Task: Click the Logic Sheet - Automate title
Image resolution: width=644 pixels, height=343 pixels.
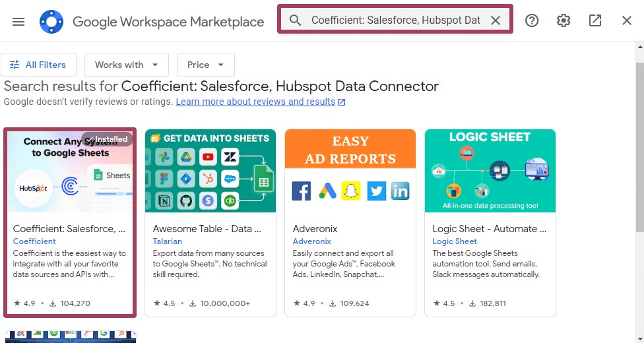Action: [x=490, y=229]
